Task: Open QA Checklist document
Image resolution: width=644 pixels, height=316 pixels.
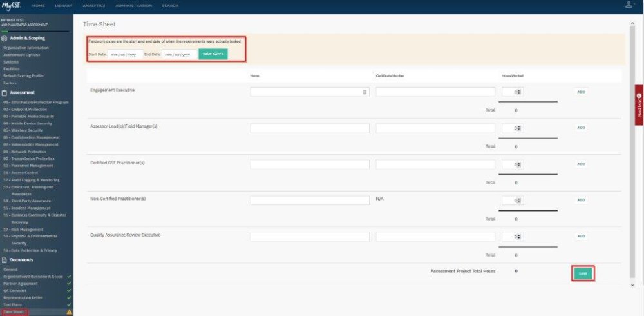Action: tap(14, 290)
